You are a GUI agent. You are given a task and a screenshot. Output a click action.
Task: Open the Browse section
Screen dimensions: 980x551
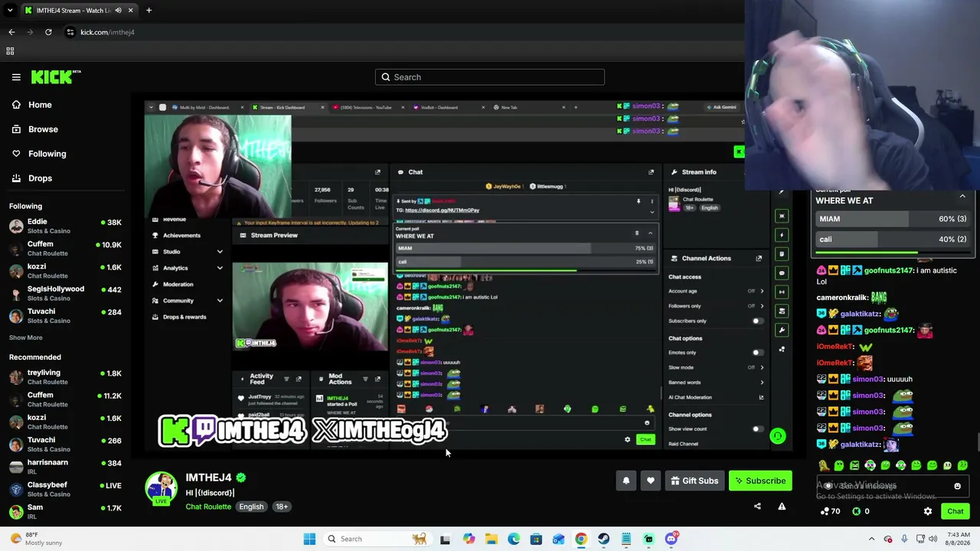point(43,129)
